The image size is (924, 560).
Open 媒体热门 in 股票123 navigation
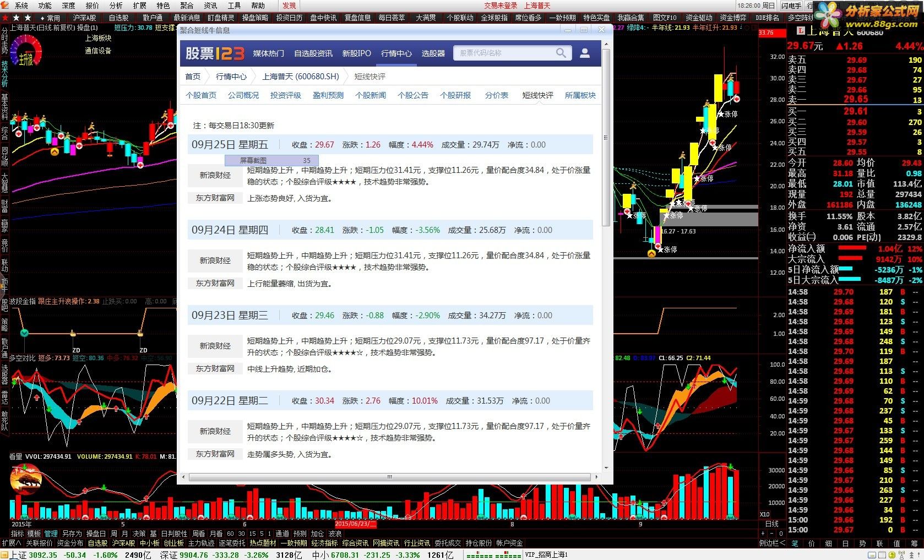tap(269, 53)
